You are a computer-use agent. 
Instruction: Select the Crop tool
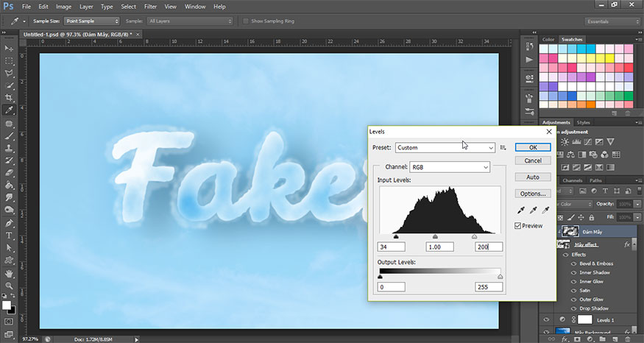pos(9,98)
